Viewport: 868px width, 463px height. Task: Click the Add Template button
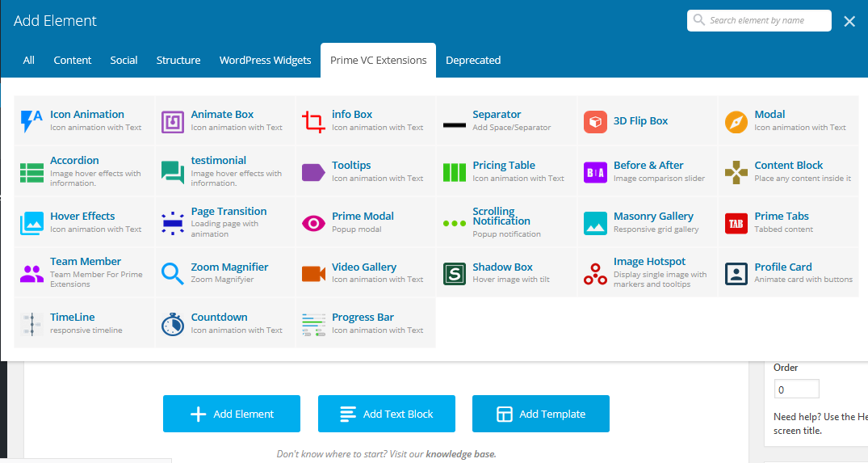[x=541, y=414]
